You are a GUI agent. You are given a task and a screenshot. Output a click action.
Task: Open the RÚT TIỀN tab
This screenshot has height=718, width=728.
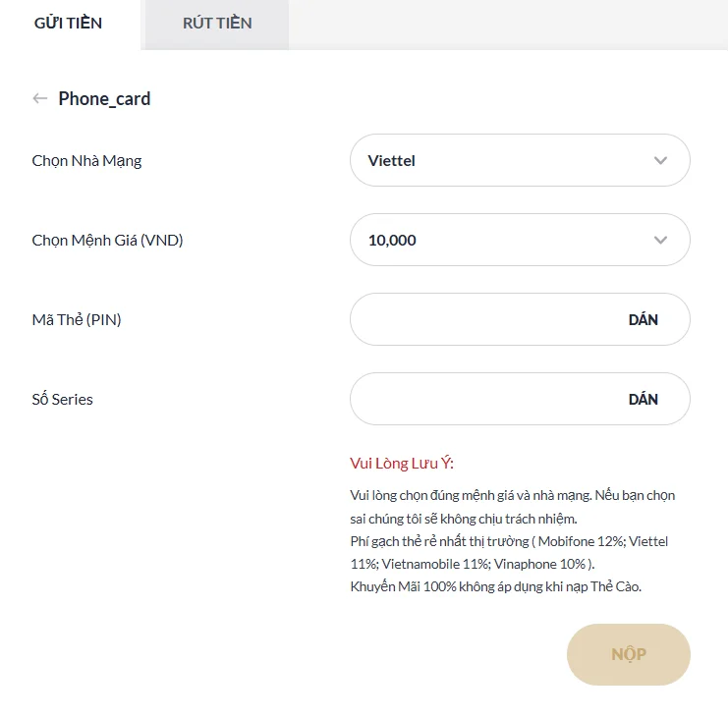click(217, 24)
